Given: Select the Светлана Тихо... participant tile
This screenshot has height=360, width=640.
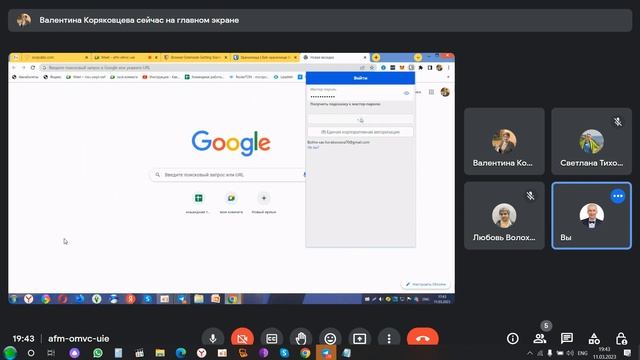Looking at the screenshot, I should [591, 141].
